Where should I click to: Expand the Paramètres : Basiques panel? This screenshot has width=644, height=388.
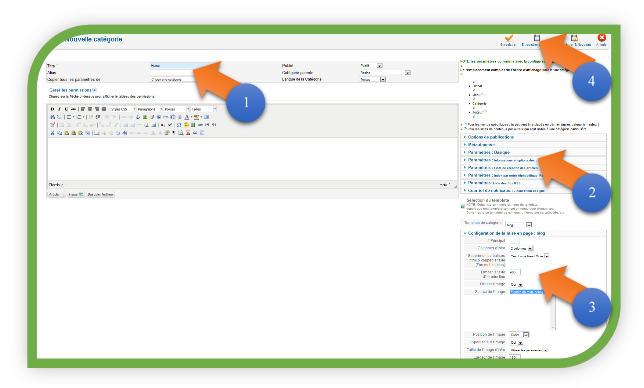tap(534, 152)
